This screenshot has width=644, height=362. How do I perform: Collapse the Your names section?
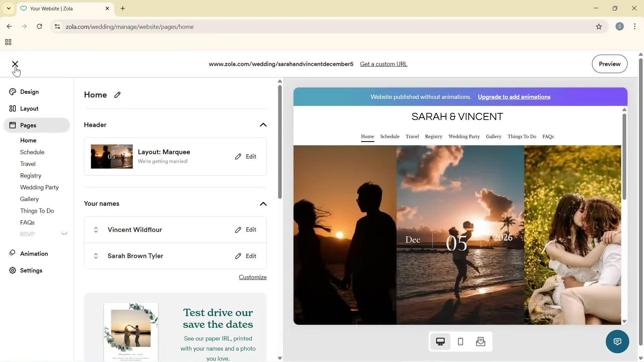263,204
